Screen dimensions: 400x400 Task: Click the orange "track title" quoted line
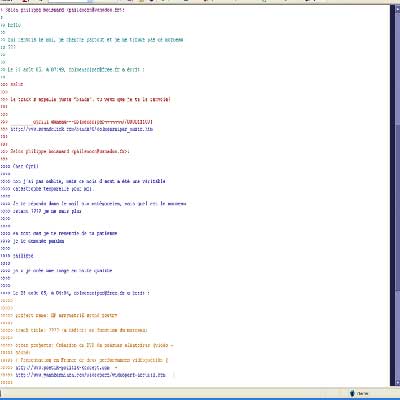tap(81, 330)
